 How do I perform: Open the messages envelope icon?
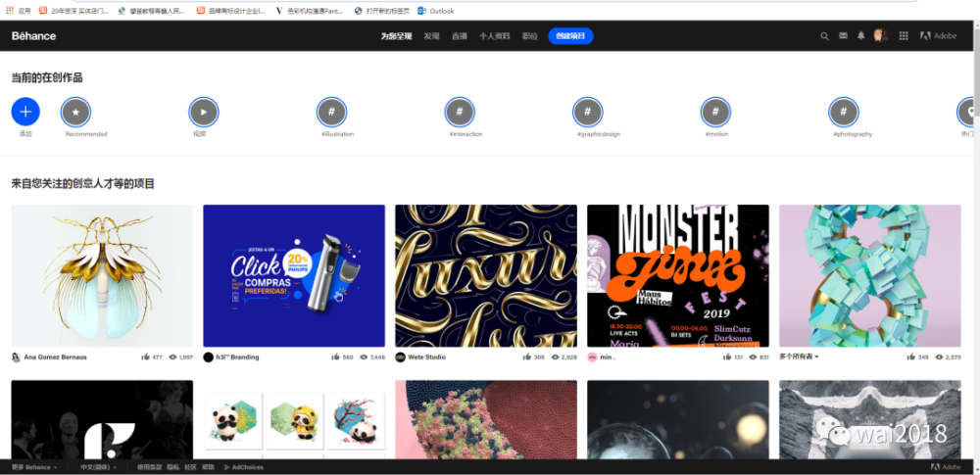(843, 36)
